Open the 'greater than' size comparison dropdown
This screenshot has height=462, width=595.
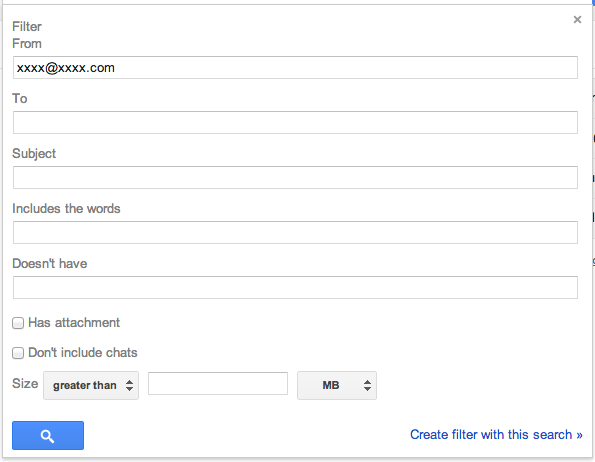point(91,385)
